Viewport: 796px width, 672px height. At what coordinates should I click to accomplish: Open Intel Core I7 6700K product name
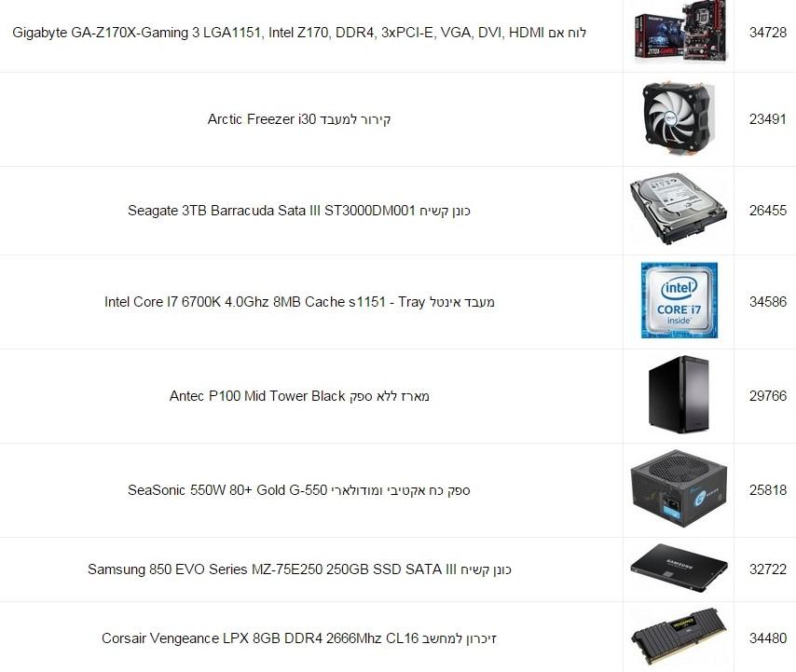coord(299,301)
